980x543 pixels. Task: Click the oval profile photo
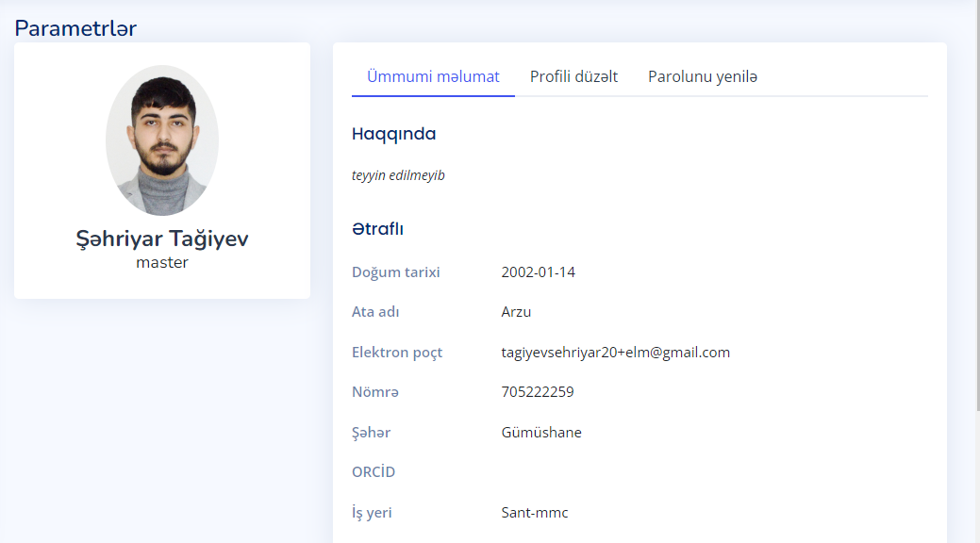(162, 140)
